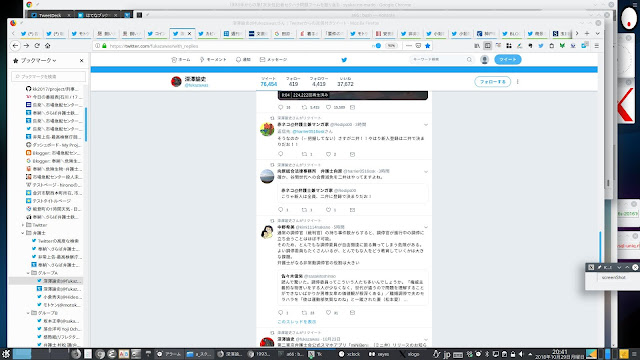Viewport: 640px width, 360px height.
Task: Open the フォロワー 4,419 followers tab
Action: click(319, 82)
